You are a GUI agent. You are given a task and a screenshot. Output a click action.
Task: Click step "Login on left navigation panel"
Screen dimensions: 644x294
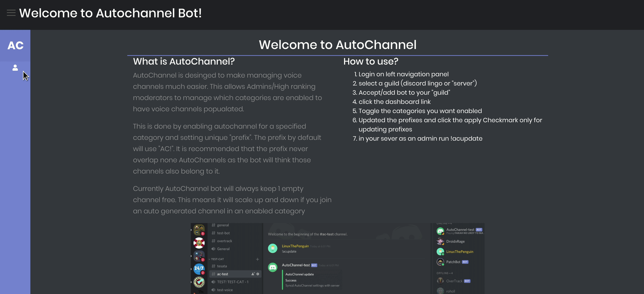403,74
